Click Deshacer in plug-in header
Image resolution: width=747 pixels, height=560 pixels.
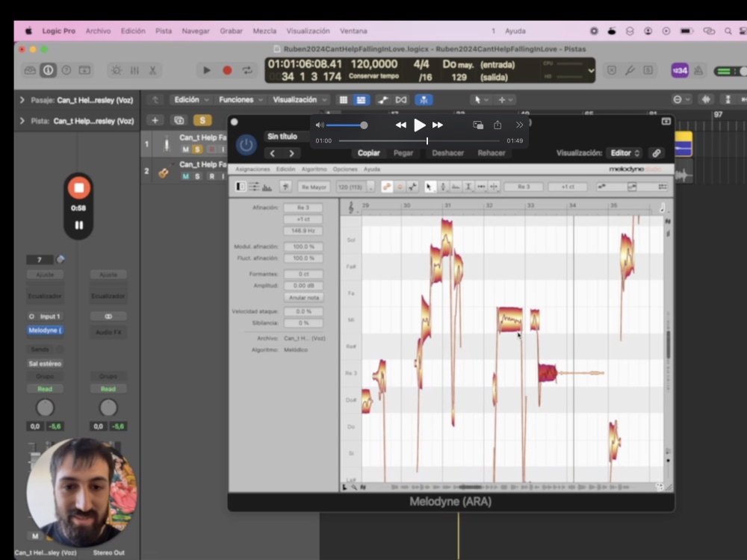click(447, 153)
